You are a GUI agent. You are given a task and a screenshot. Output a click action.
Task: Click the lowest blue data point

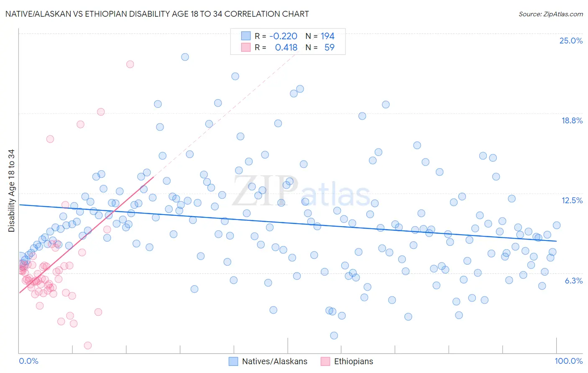pyautogui.click(x=334, y=335)
